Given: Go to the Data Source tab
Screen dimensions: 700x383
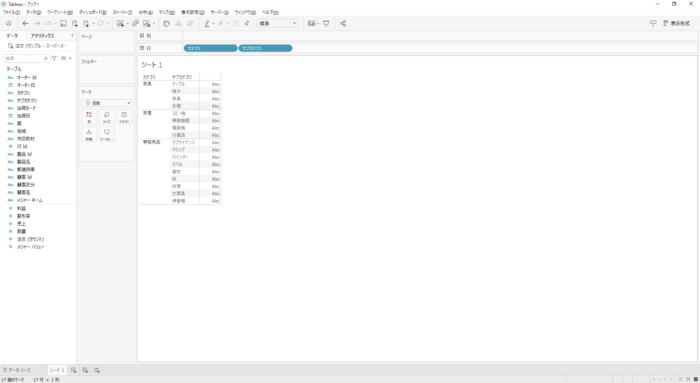Looking at the screenshot, I should pos(17,370).
